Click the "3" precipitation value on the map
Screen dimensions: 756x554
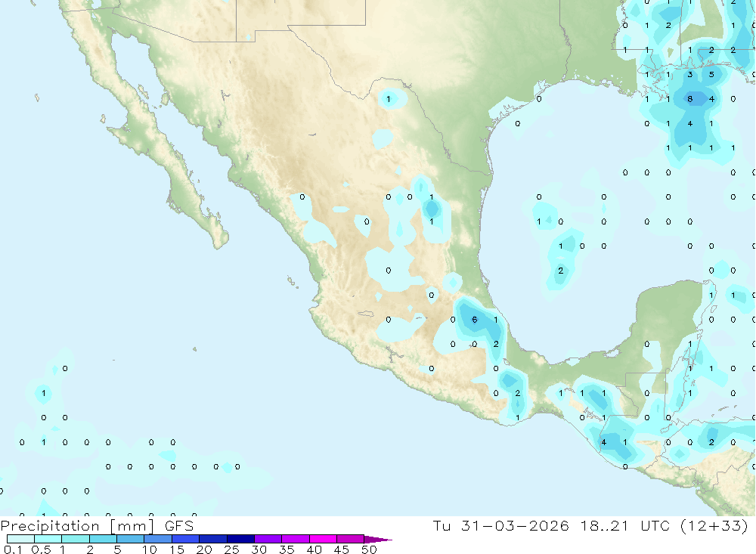click(690, 74)
